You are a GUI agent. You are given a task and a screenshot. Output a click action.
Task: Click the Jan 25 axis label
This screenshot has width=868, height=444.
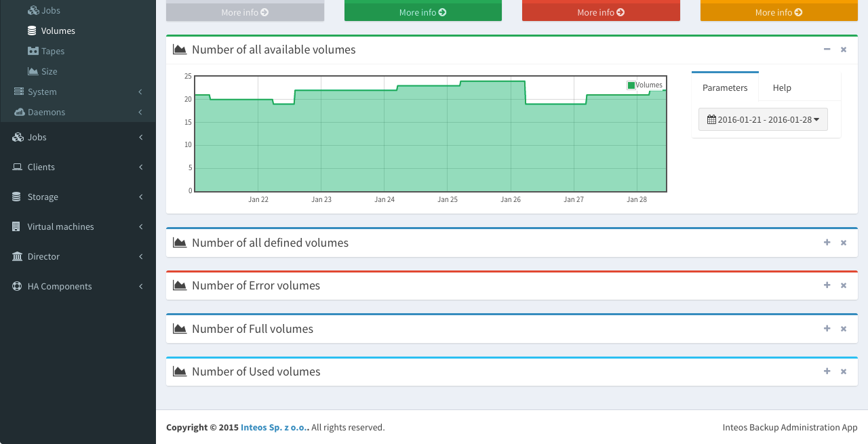tap(448, 199)
